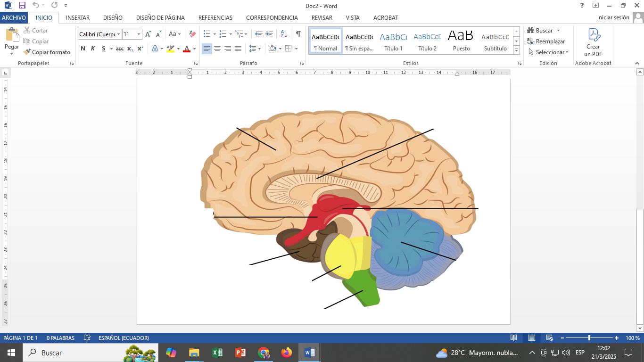Image resolution: width=644 pixels, height=362 pixels.
Task: Switch to the INSERTAR ribbon tab
Action: [x=78, y=17]
